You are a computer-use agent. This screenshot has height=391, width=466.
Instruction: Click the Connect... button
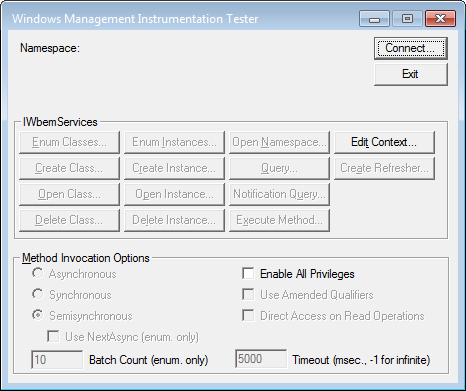pos(410,48)
